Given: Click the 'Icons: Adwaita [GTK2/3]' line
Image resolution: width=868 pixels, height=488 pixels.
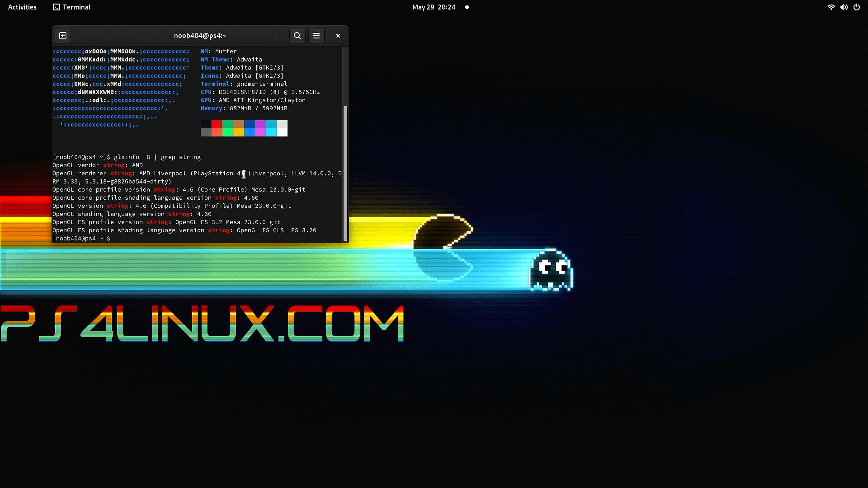Looking at the screenshot, I should 242,76.
